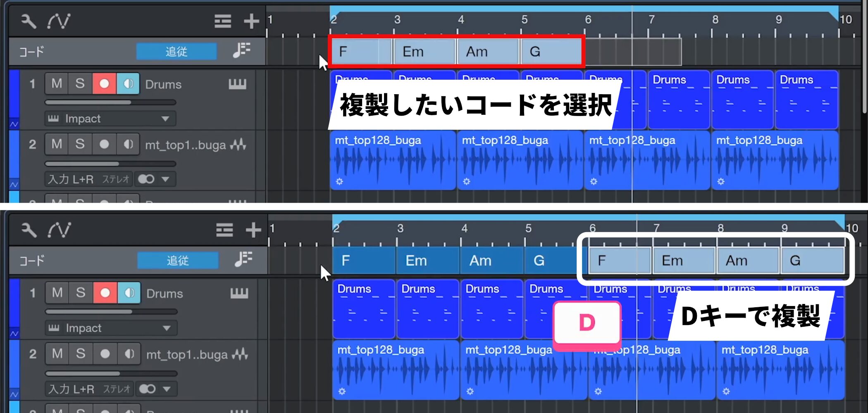Click the wrench icon in the top panel
The image size is (868, 413).
(x=29, y=21)
